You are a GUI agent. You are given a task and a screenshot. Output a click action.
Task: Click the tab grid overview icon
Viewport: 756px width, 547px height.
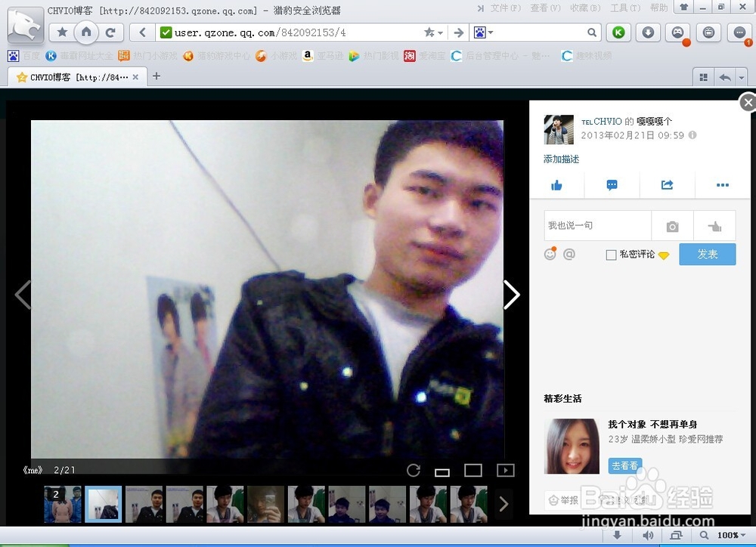[x=703, y=77]
